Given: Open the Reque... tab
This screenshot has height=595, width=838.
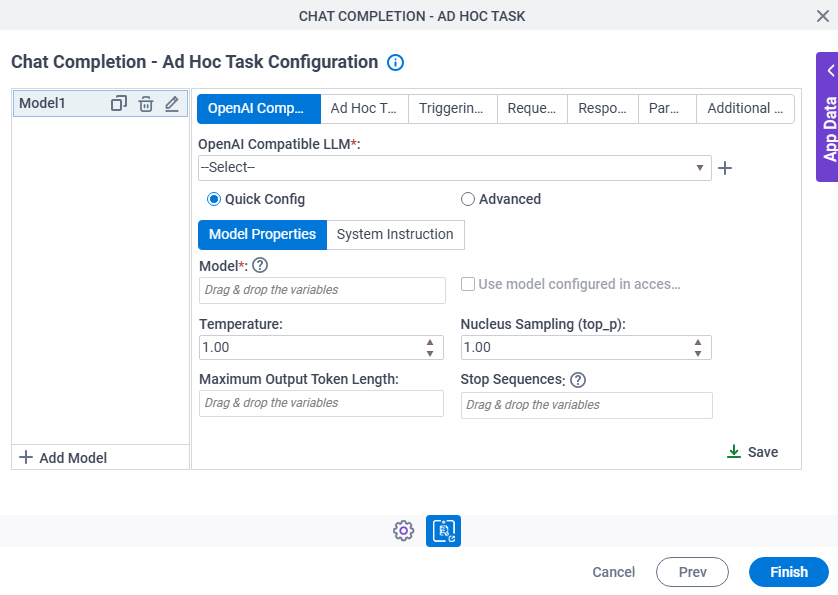Looking at the screenshot, I should (x=532, y=109).
